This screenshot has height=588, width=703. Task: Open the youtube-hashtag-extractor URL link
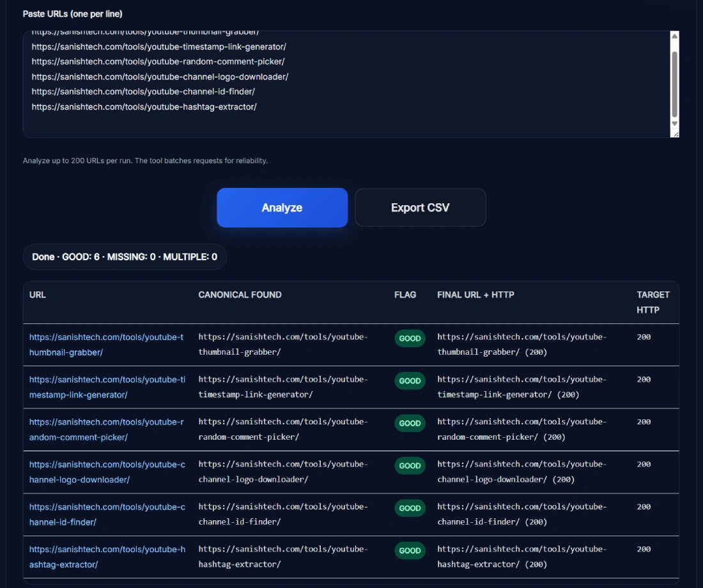point(106,557)
